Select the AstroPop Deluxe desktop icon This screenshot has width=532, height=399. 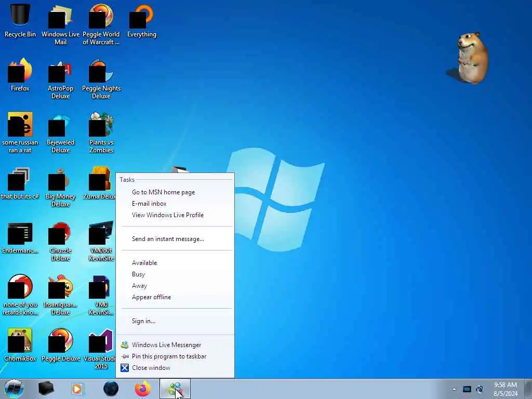(x=60, y=79)
